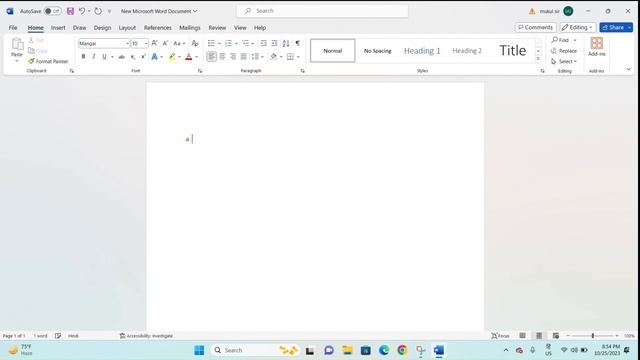Open the Add-ins button
The height and width of the screenshot is (360, 640).
click(596, 47)
